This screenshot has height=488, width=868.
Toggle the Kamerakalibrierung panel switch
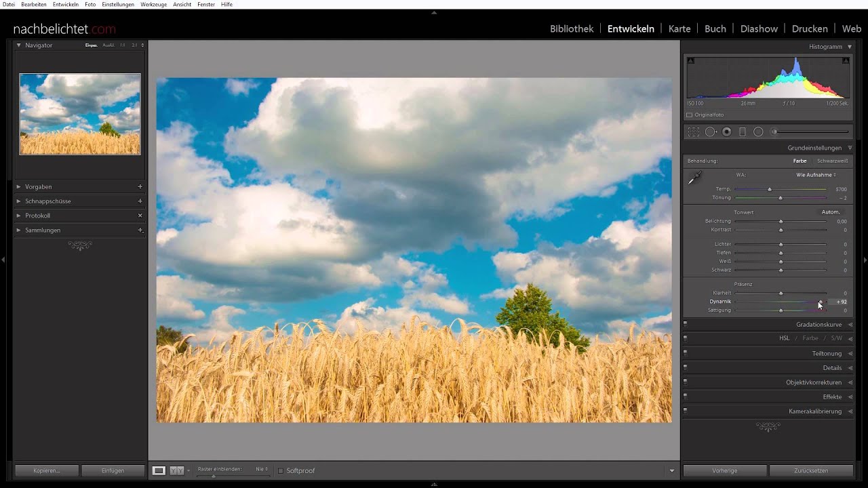[686, 411]
